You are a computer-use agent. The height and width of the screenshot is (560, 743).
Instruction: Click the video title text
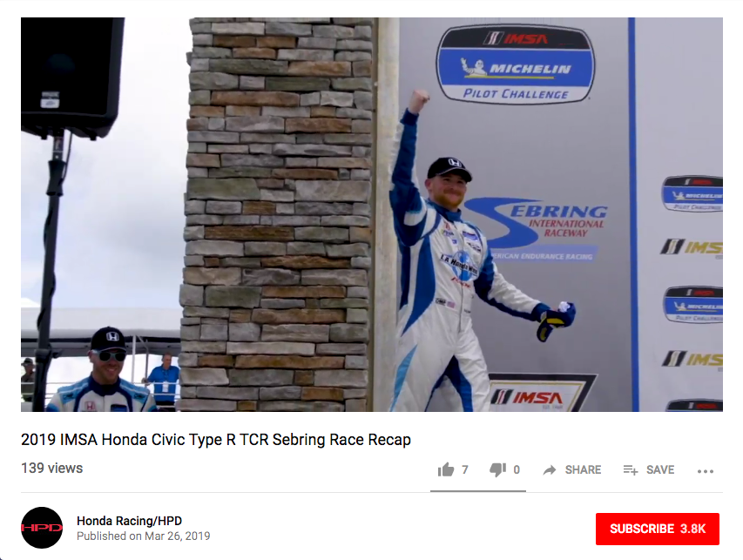point(216,440)
